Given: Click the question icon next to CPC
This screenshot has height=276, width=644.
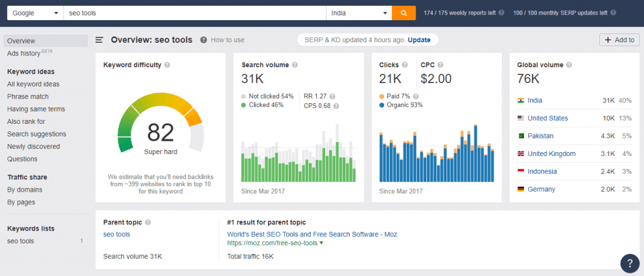Looking at the screenshot, I should pyautogui.click(x=440, y=65).
